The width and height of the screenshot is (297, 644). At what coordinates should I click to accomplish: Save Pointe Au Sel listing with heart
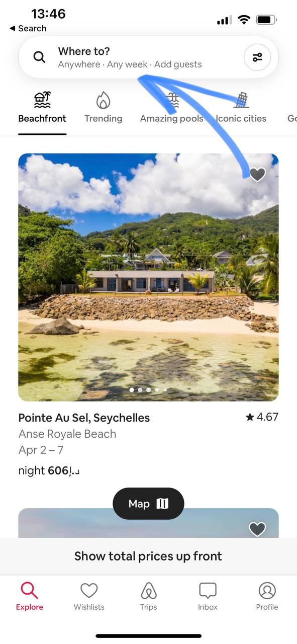tap(257, 175)
